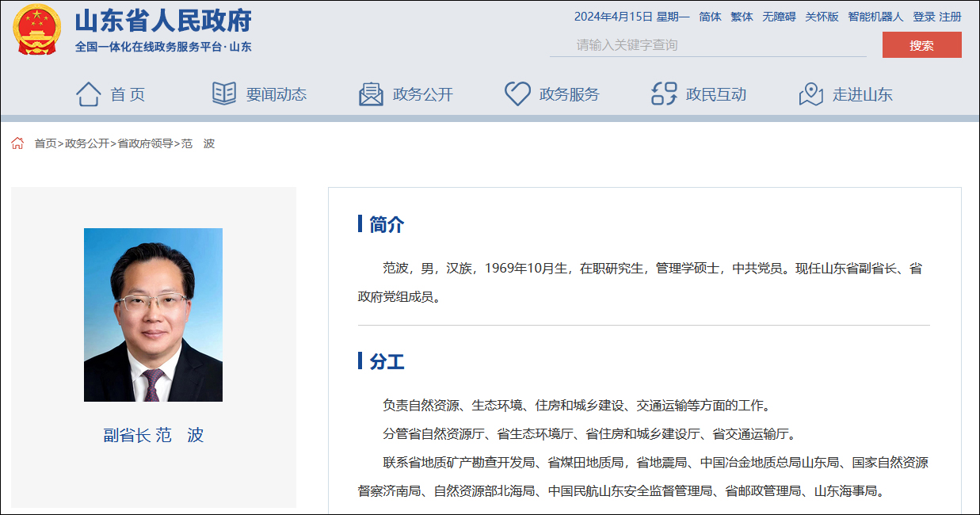Click the 注册 link
The image size is (980, 515).
951,17
